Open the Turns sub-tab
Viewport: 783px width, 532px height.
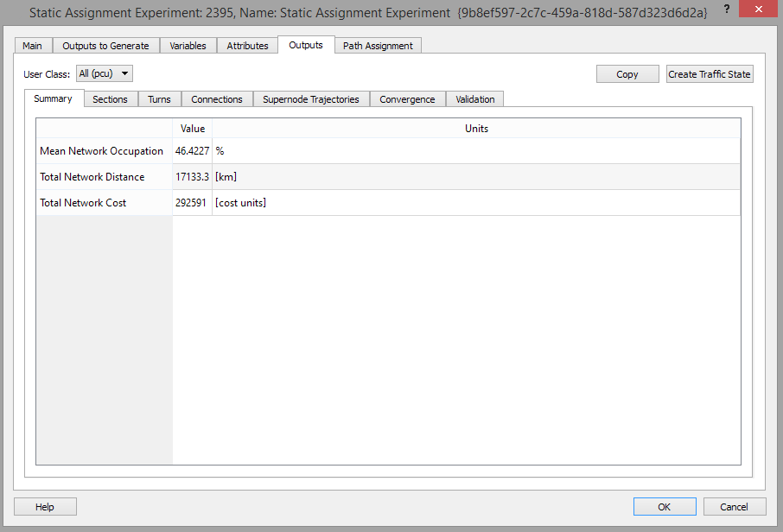159,98
